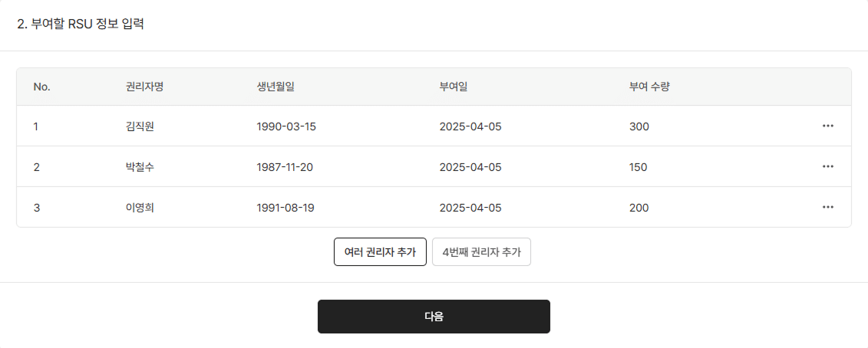Click the 여러 권리자 추가 button

[x=380, y=252]
